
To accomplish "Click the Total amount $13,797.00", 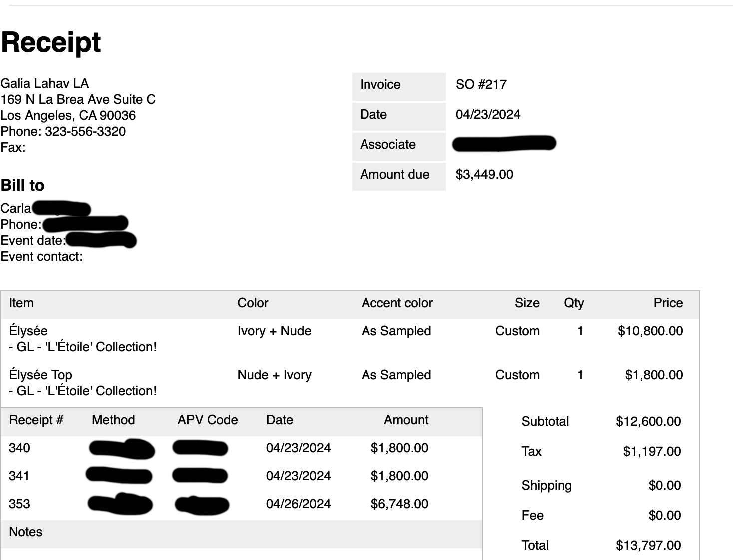I will pyautogui.click(x=648, y=545).
